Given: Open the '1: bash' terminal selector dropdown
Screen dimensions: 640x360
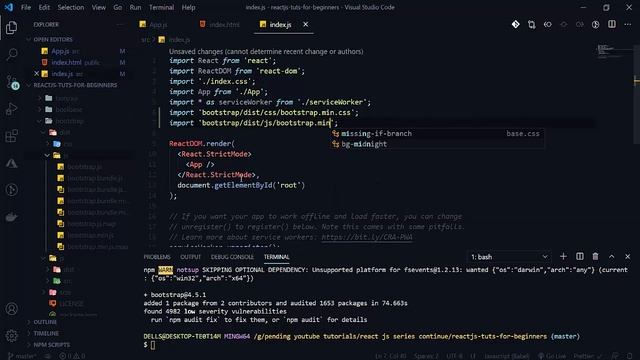Looking at the screenshot, I should tap(509, 257).
